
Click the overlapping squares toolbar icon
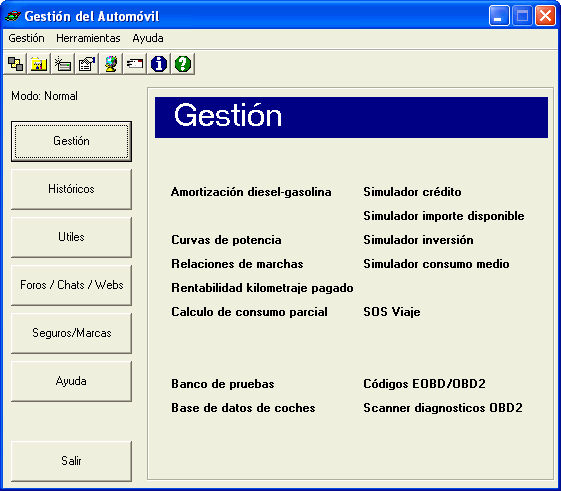click(x=15, y=64)
